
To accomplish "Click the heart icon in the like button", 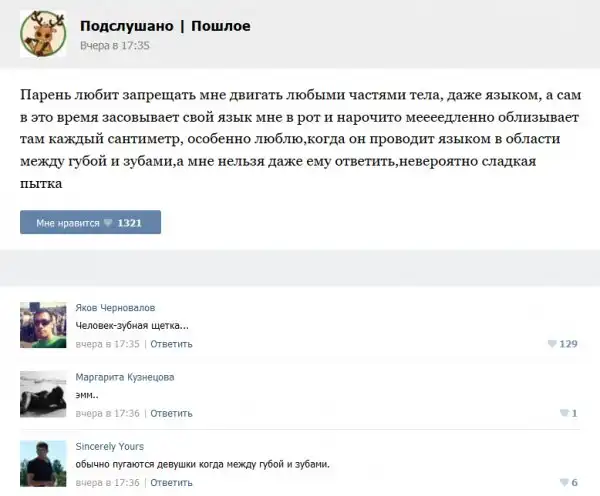I will pos(109,223).
